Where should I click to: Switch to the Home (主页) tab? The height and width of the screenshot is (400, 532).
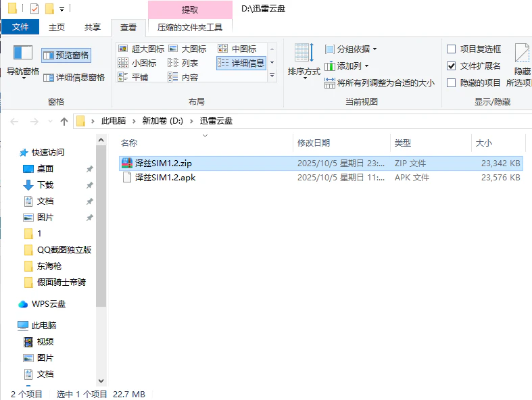pos(57,27)
